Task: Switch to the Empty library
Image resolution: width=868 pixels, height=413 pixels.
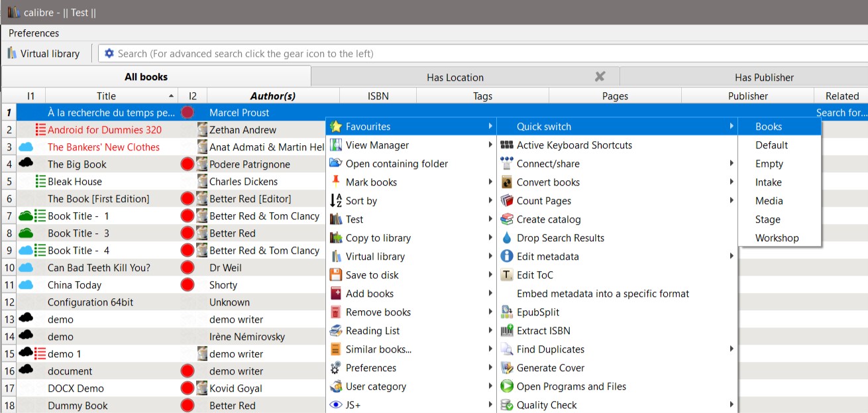Action: (x=779, y=164)
